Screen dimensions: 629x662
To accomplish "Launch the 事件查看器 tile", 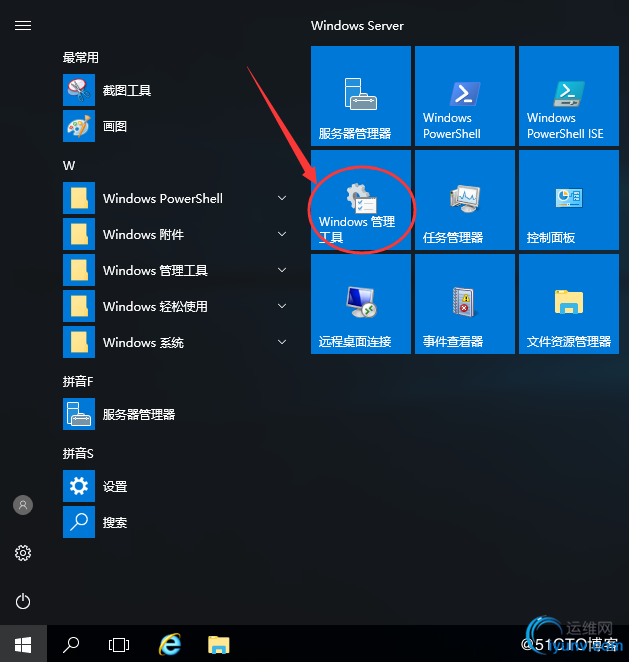I will (x=465, y=304).
